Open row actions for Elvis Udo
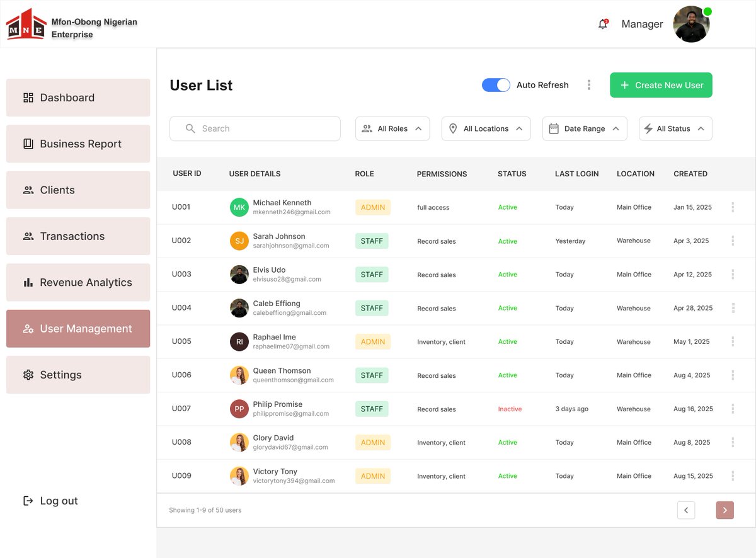The width and height of the screenshot is (756, 558). coord(733,274)
